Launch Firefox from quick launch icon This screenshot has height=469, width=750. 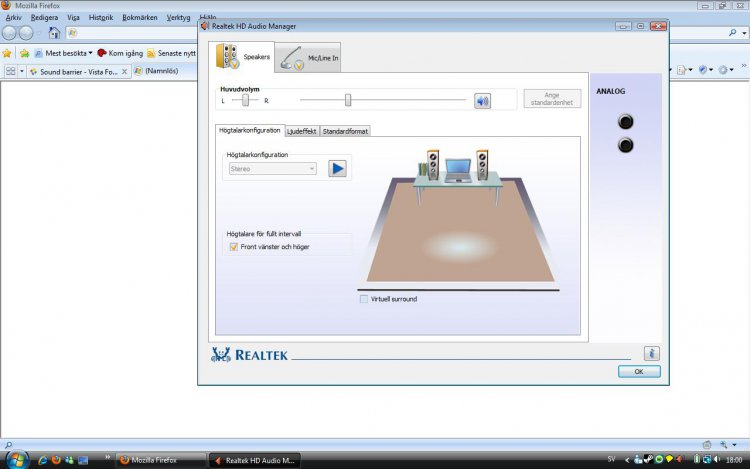pyautogui.click(x=56, y=460)
